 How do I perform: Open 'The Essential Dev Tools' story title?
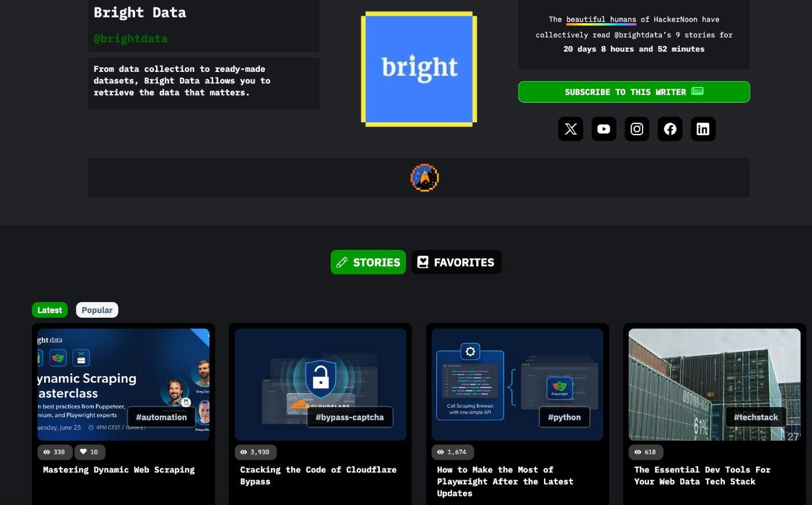pos(702,475)
